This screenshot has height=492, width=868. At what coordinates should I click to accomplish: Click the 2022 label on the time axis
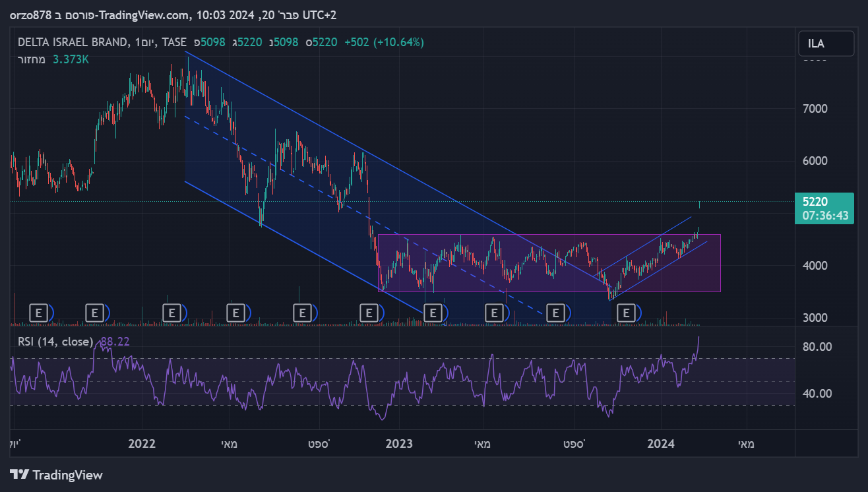click(142, 444)
